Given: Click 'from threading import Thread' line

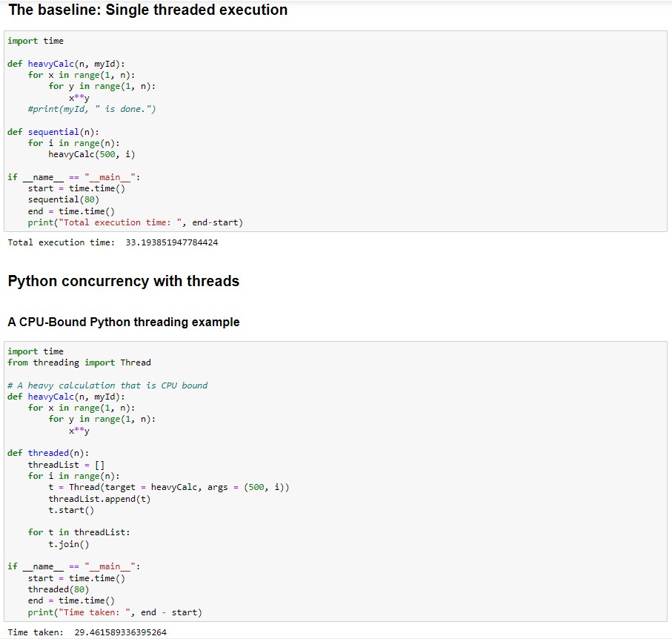Looking at the screenshot, I should coord(79,362).
